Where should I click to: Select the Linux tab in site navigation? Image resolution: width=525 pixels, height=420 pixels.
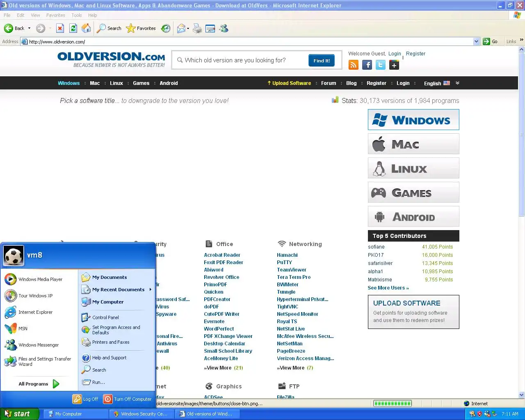point(116,83)
